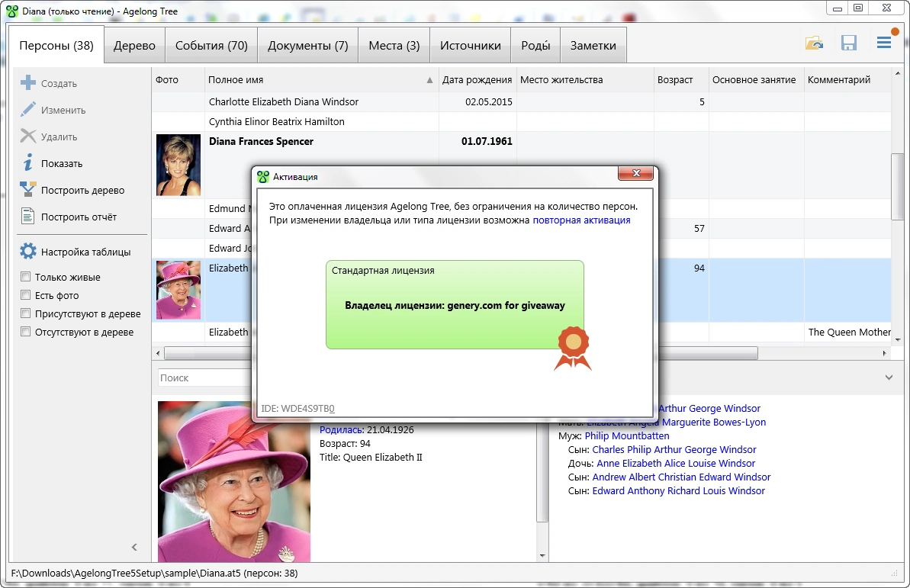This screenshot has width=910, height=588.
Task: Open the Заметки tab
Action: [x=593, y=45]
